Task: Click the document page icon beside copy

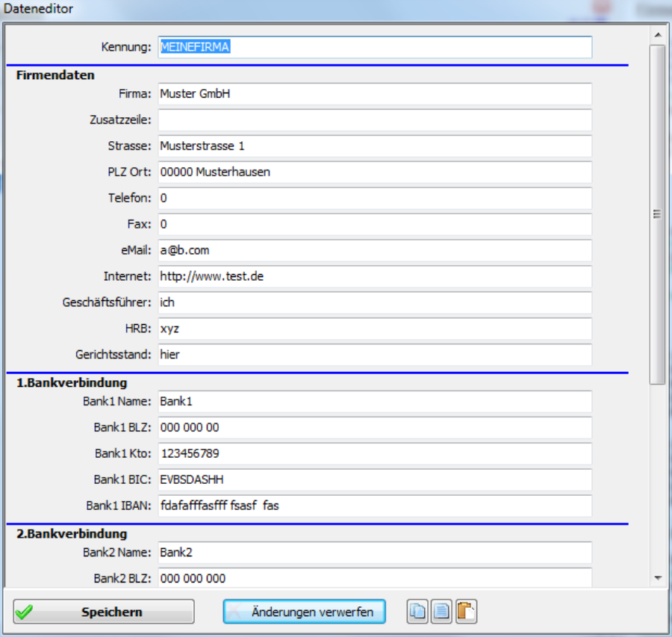Action: tap(442, 612)
